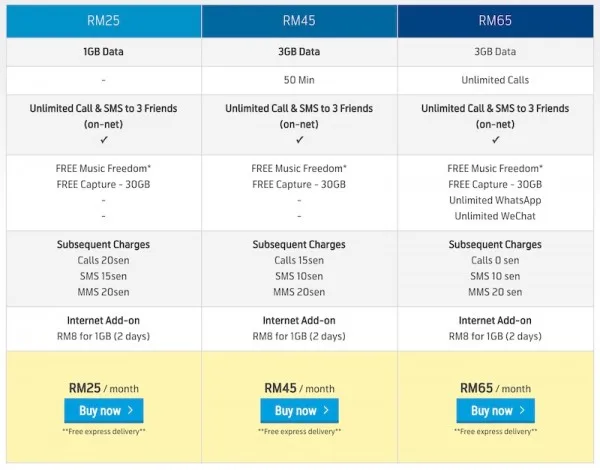Click 3GB Data in RM45 column
Viewport: 600px width, 470px height.
[299, 52]
